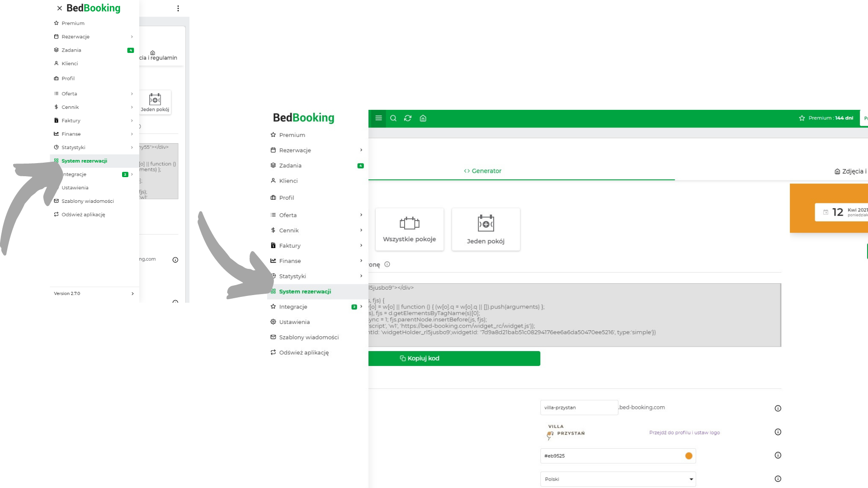Click info icon beside ng.com in small window
Viewport: 868px width, 488px height.
coord(175,260)
